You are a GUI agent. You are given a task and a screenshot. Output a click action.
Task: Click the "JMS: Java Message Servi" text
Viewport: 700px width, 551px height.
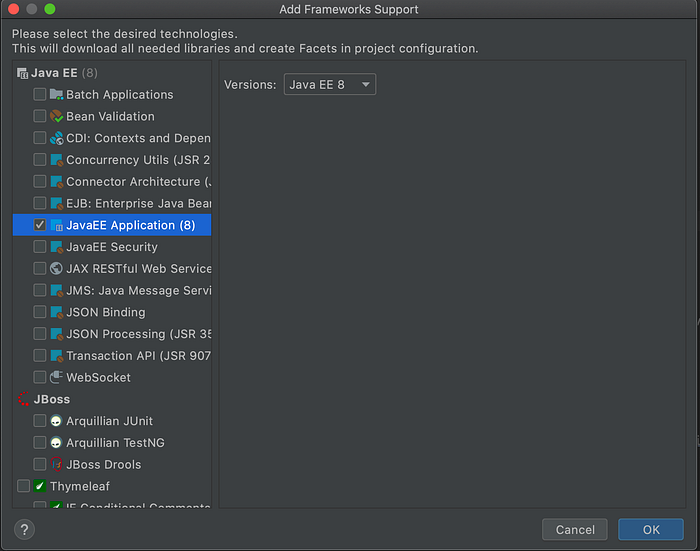(139, 291)
